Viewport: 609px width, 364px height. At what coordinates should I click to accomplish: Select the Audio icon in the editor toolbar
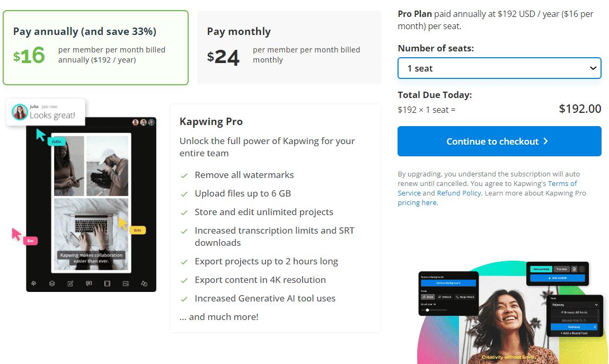point(144,283)
